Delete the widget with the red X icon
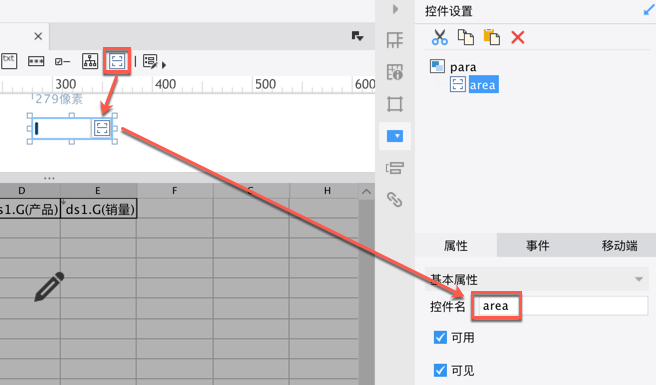Viewport: 656px width, 385px height. pyautogui.click(x=518, y=37)
